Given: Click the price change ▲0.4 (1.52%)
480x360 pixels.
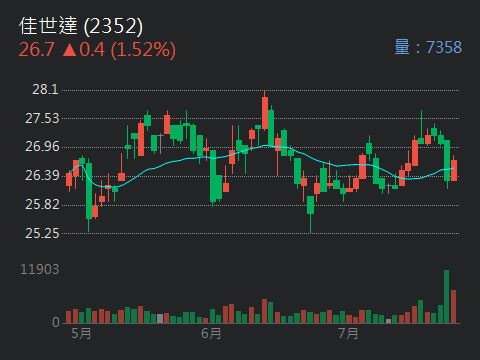Looking at the screenshot, I should pyautogui.click(x=119, y=50).
